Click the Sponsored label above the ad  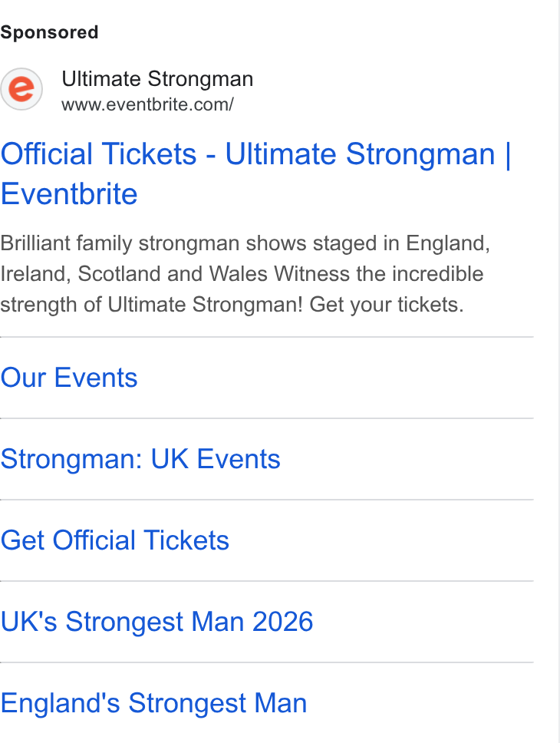49,33
